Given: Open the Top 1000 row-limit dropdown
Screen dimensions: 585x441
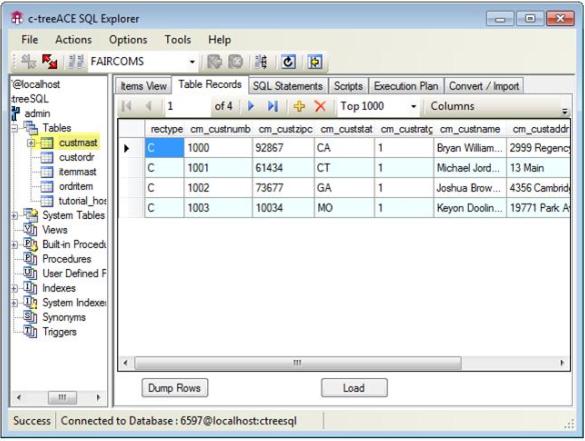Looking at the screenshot, I should (413, 106).
